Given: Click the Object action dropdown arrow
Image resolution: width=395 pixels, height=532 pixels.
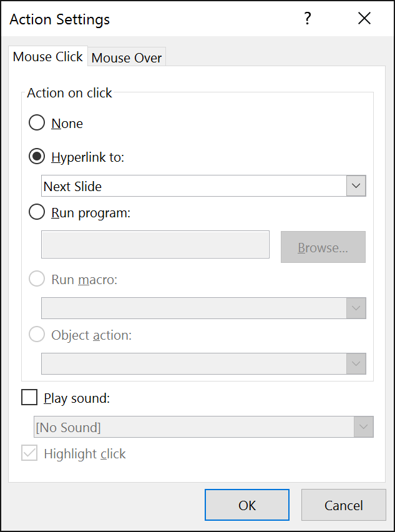Looking at the screenshot, I should tap(356, 363).
